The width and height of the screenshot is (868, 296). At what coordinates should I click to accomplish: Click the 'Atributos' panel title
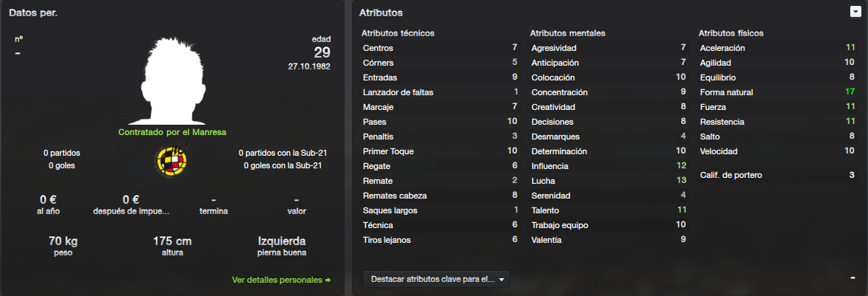click(x=381, y=12)
